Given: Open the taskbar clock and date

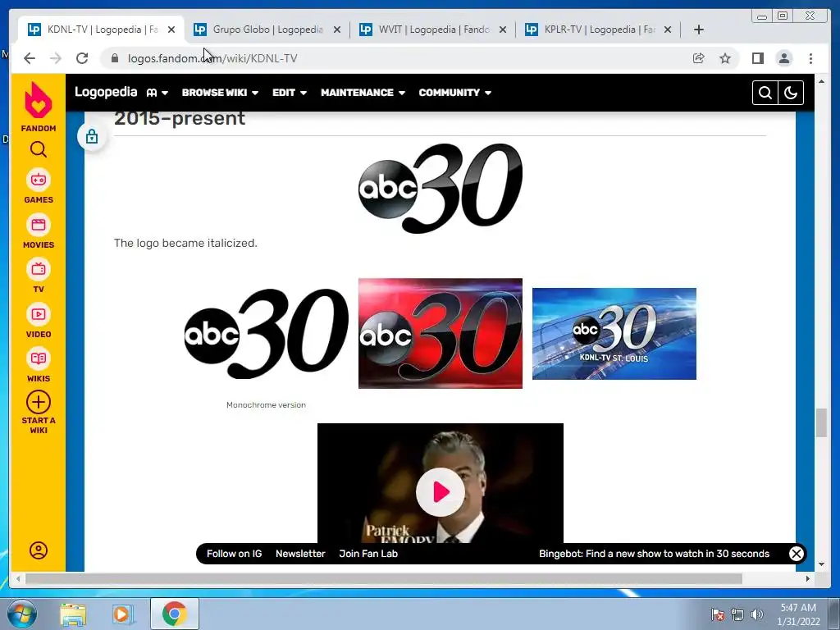Looking at the screenshot, I should [798, 614].
